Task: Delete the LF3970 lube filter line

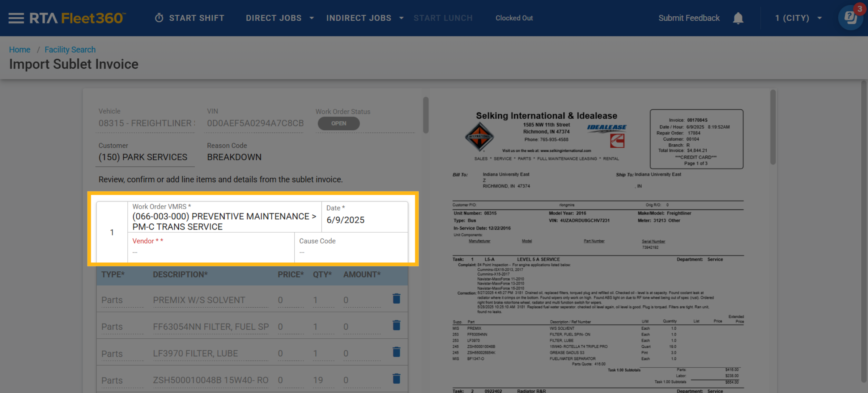Action: [x=396, y=352]
